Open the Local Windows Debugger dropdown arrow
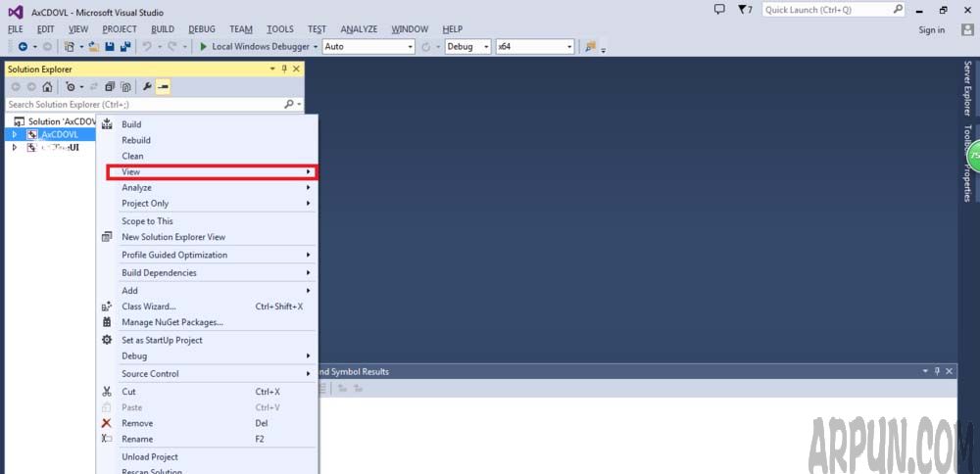980x474 pixels. [x=316, y=47]
